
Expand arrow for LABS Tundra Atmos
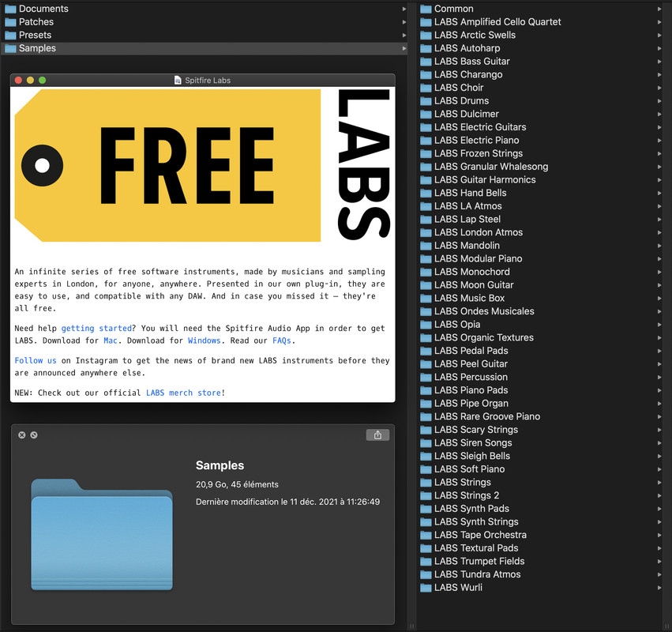(659, 574)
